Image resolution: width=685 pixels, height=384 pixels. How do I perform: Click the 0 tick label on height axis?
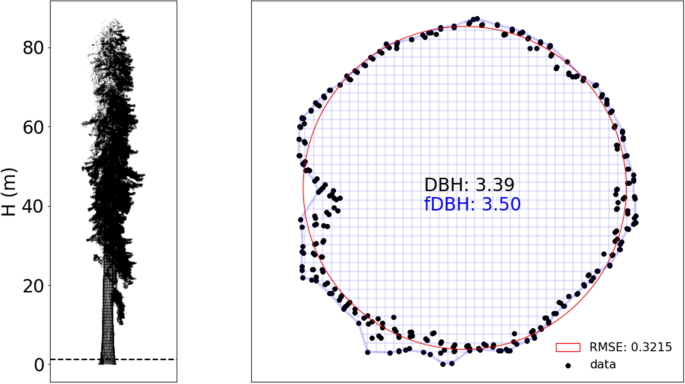[39, 365]
